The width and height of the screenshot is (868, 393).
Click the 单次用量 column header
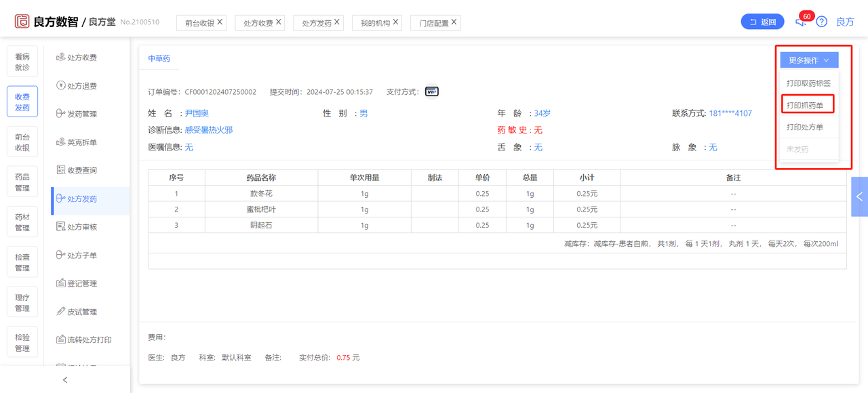click(365, 178)
